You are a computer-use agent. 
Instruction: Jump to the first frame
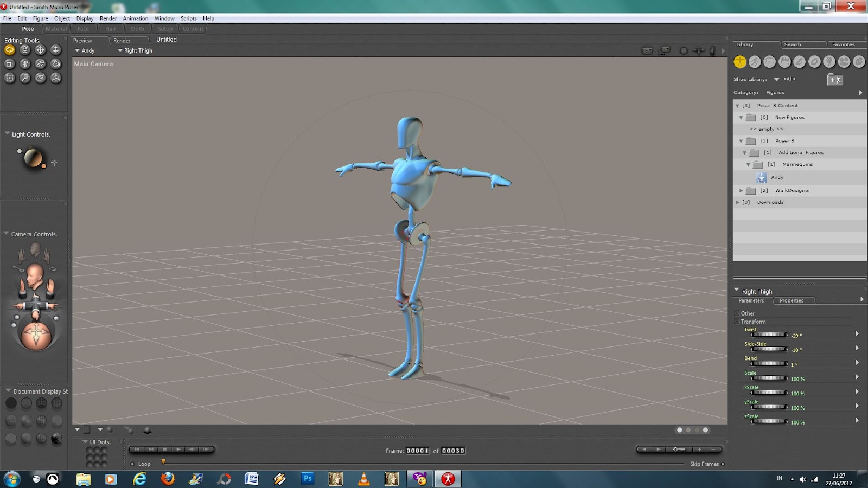click(137, 449)
